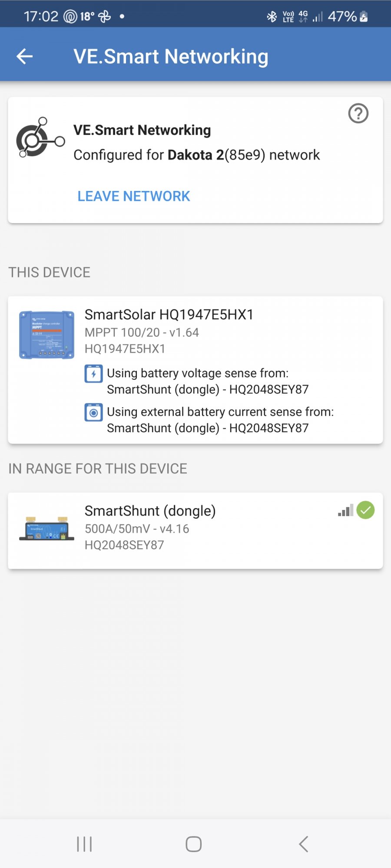Tap the external battery current sense icon
Image resolution: width=391 pixels, height=868 pixels.
click(93, 413)
